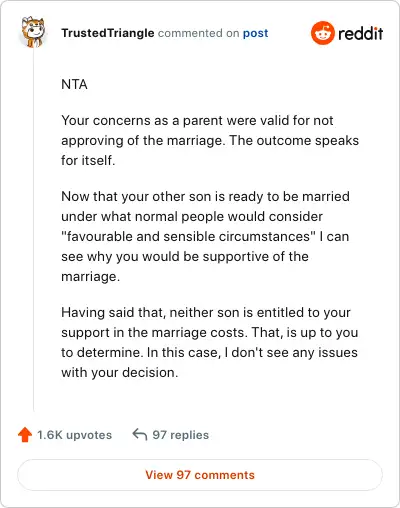Open the TrustedTriangle user profile link

click(108, 33)
